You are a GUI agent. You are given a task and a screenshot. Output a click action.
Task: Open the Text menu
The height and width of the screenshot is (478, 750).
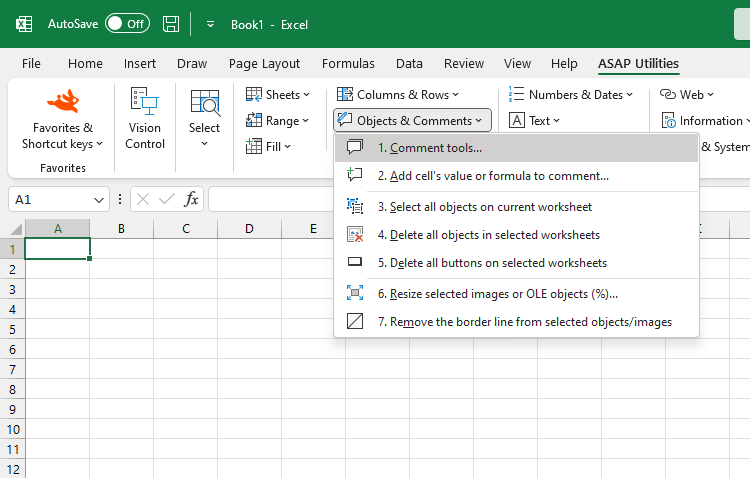pos(534,121)
